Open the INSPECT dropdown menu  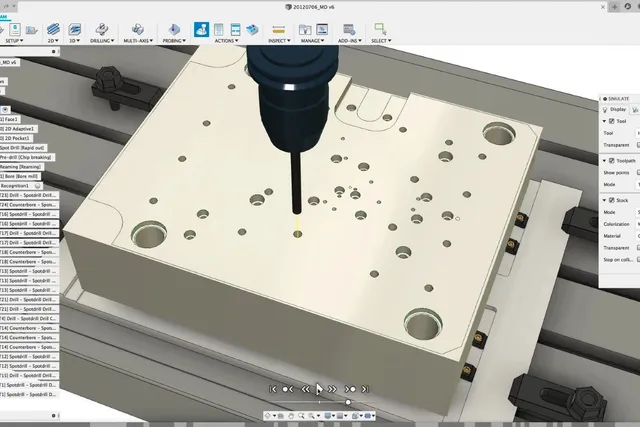click(x=279, y=41)
